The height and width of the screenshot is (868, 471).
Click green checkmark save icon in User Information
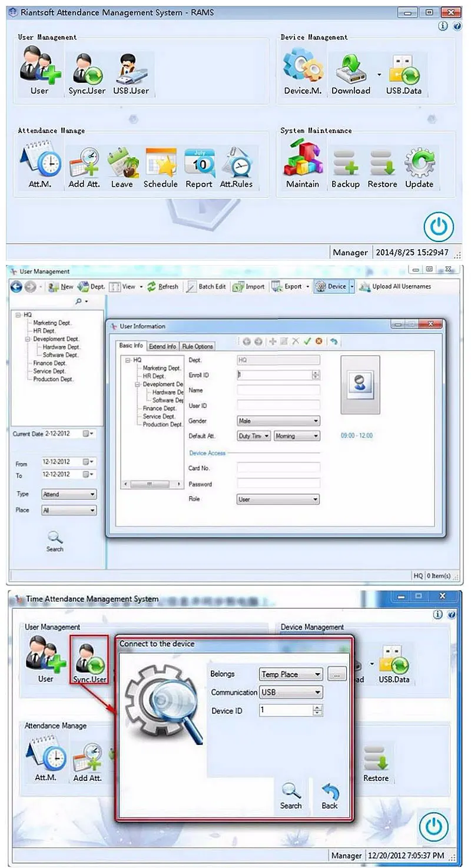point(307,341)
